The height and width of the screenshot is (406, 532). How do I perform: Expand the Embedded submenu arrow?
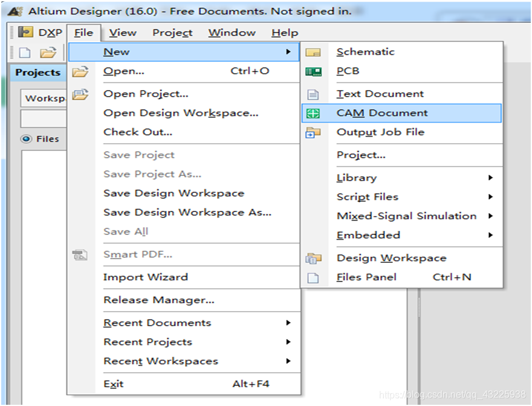point(490,234)
